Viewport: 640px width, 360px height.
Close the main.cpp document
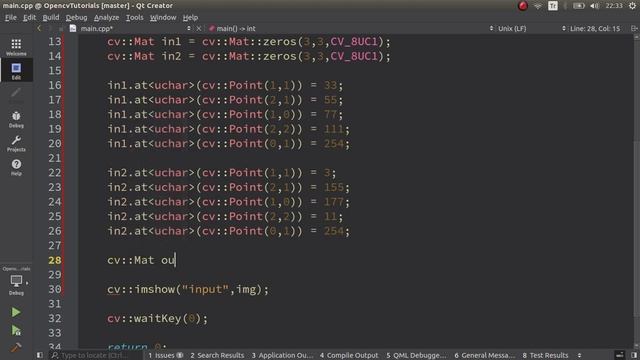click(x=199, y=29)
